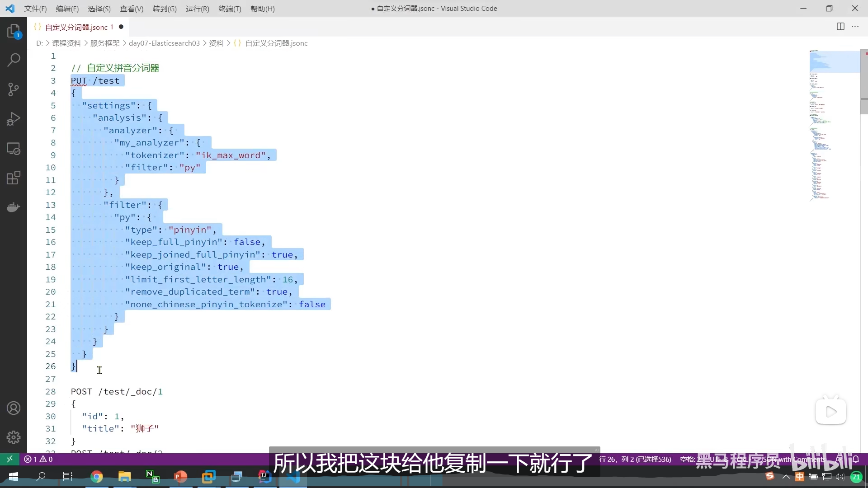The height and width of the screenshot is (488, 868).
Task: Open the Extensions view icon
Action: point(14,178)
